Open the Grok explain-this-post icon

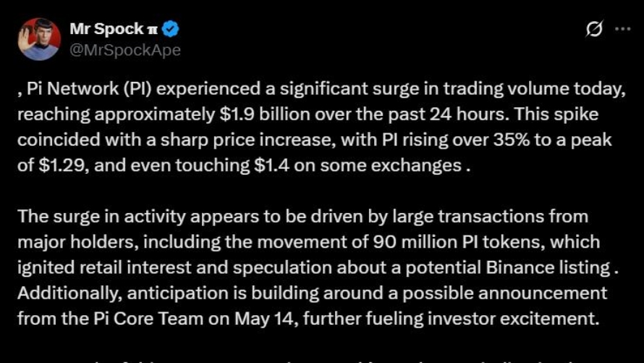point(594,29)
